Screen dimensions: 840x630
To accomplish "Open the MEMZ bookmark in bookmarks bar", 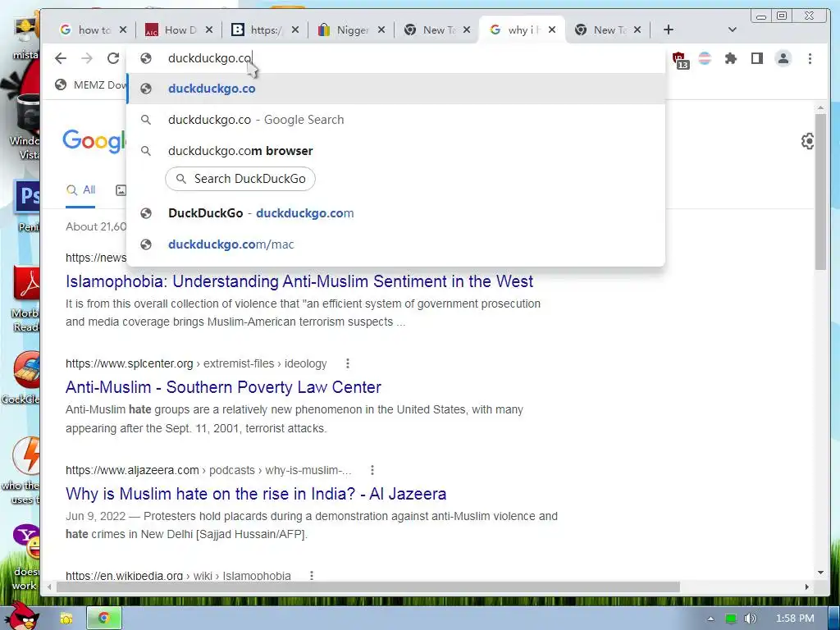I will (91, 84).
